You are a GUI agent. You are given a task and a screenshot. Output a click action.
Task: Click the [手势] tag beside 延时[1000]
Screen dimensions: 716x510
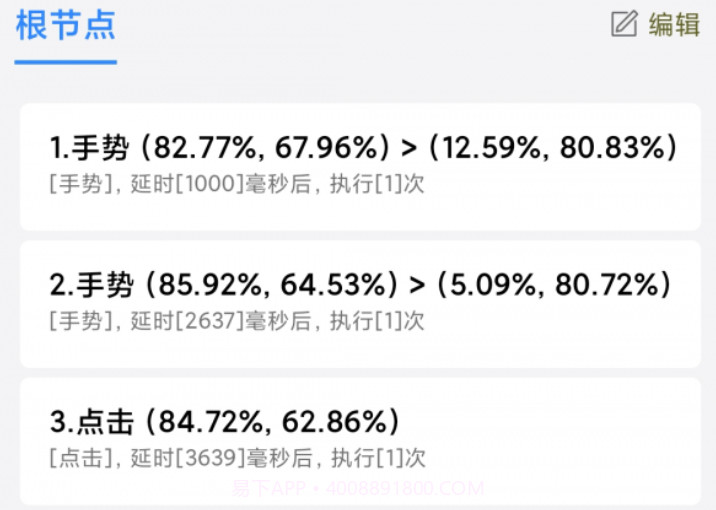click(78, 185)
